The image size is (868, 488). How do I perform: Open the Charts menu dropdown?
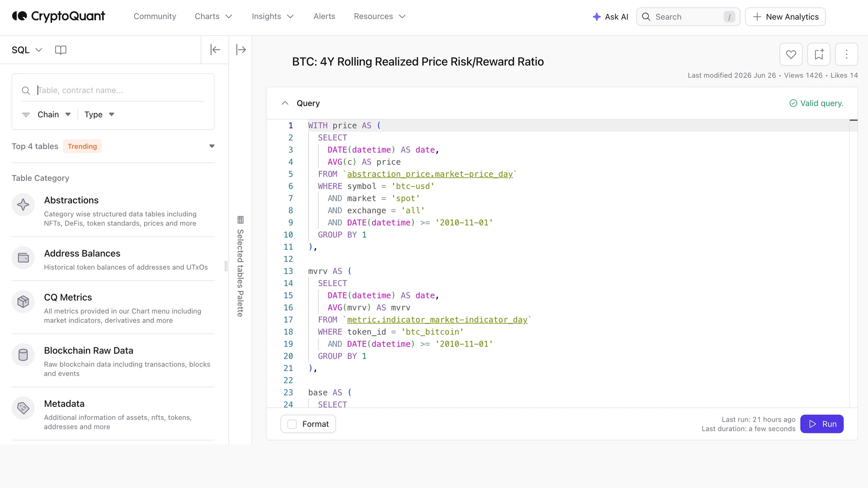pos(214,16)
